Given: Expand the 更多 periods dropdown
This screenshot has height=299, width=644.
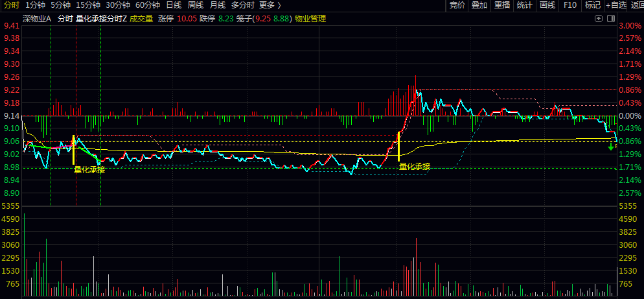Looking at the screenshot, I should click(x=270, y=5).
